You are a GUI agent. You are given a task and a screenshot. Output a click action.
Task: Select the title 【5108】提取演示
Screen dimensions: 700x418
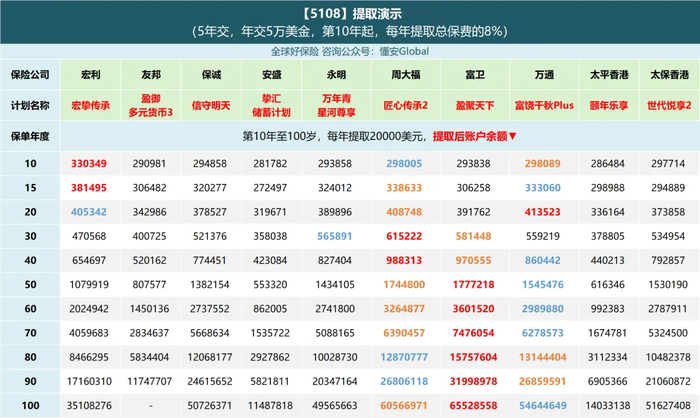(350, 13)
